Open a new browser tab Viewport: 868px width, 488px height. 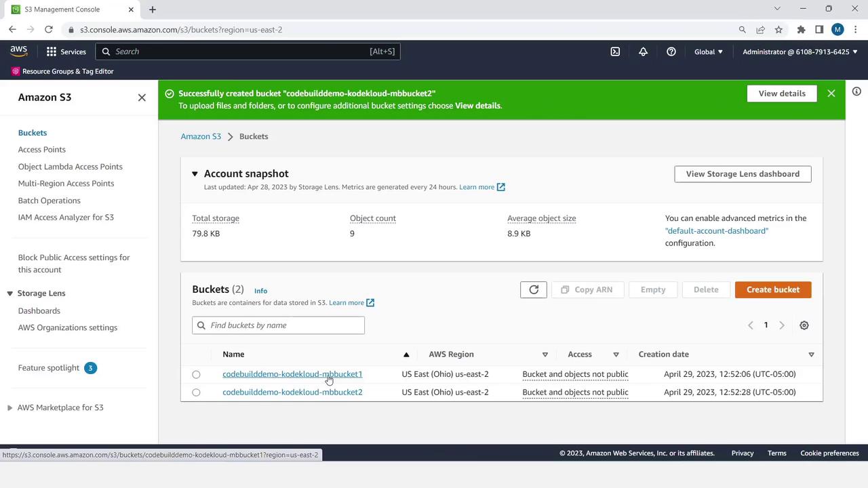(153, 9)
